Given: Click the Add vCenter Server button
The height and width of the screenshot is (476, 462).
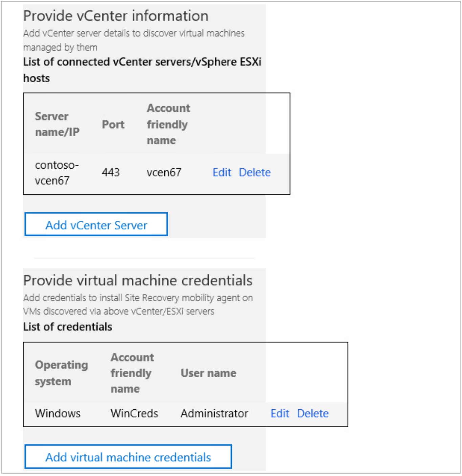Looking at the screenshot, I should tap(96, 224).
